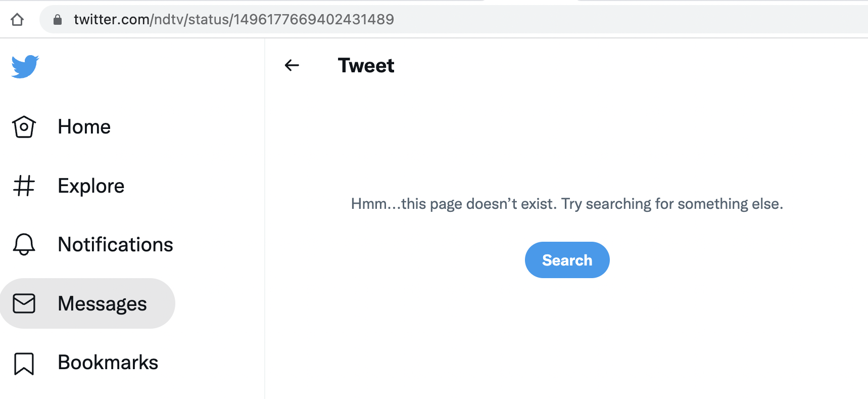Click the bookmark ribbon icon

[24, 363]
